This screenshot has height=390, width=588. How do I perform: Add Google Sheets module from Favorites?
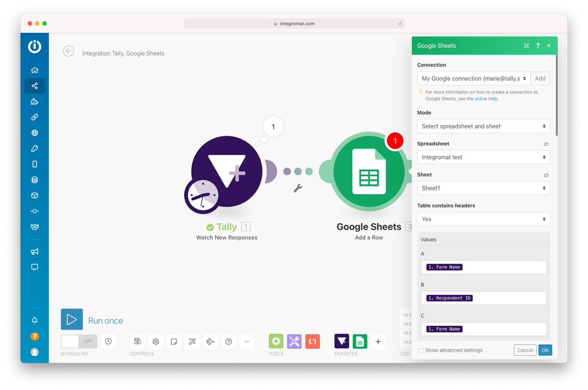point(360,341)
